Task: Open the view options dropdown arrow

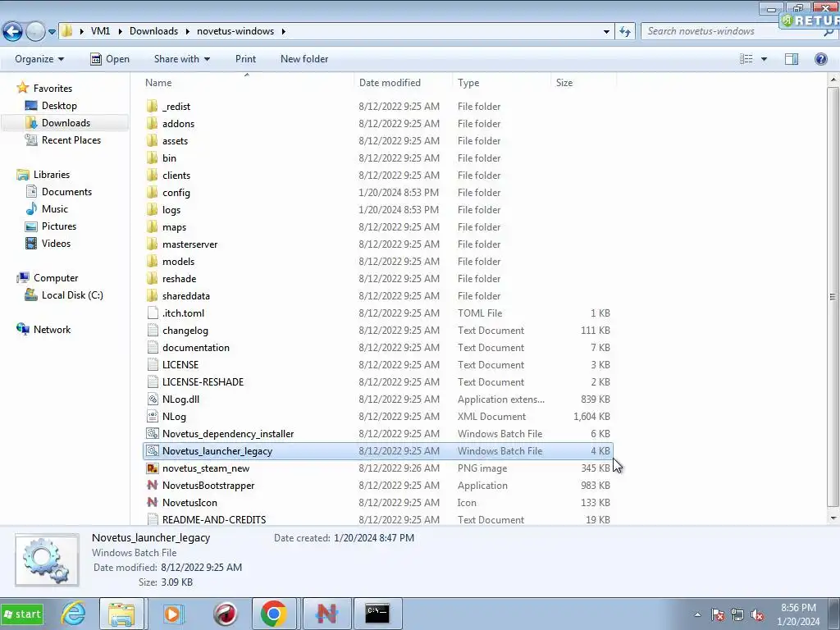Action: tap(764, 59)
